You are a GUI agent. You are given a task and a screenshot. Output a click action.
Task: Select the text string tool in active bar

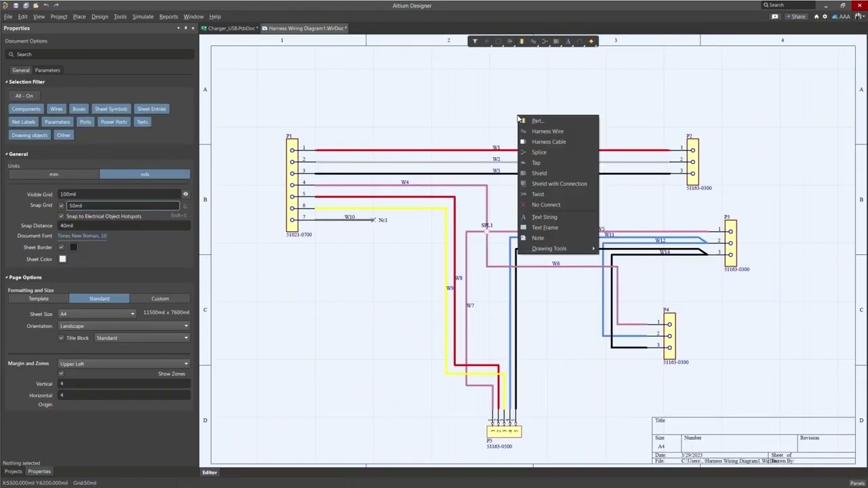(568, 41)
